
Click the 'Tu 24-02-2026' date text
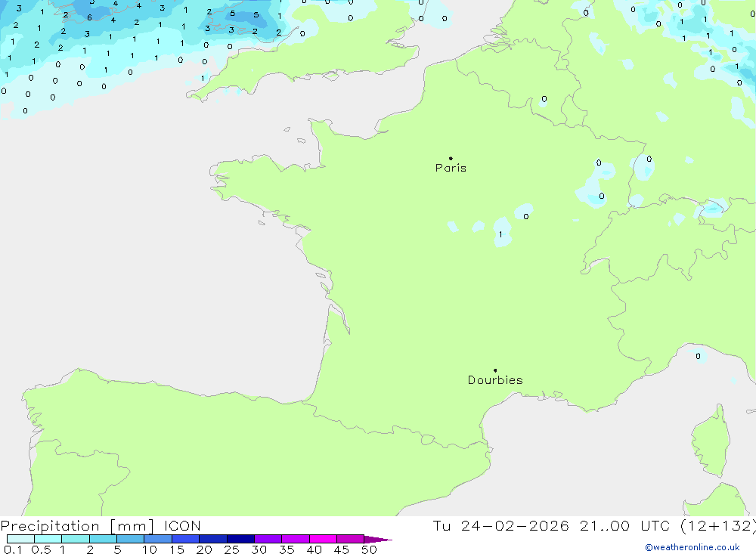pos(500,526)
